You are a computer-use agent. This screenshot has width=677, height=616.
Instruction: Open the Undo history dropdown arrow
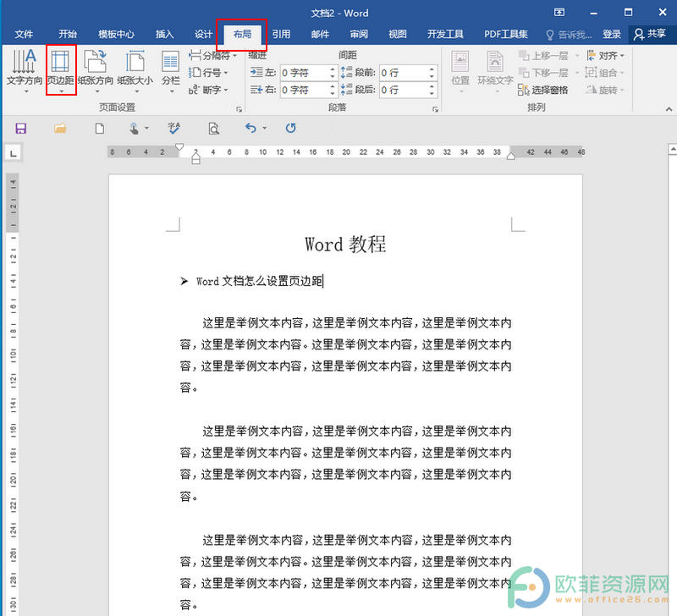coord(264,129)
